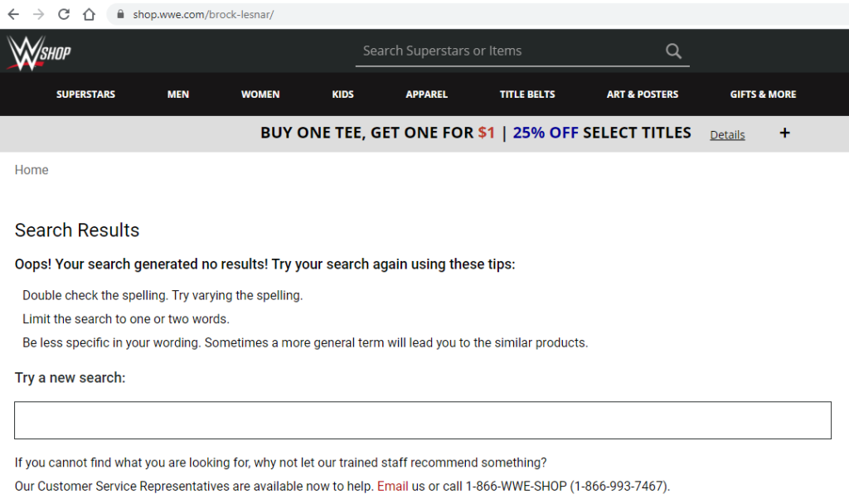
Task: Open the Gifts & More menu
Action: point(763,94)
